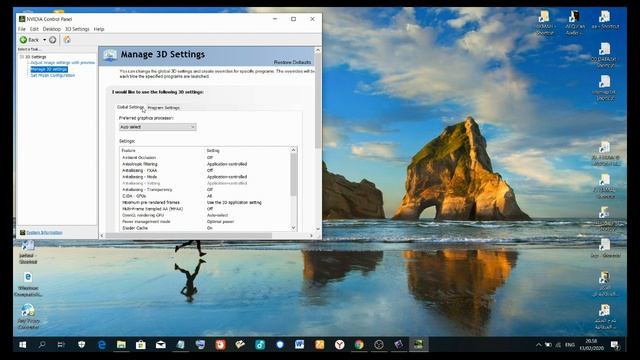
Task: Click the green Back arrow button
Action: pyautogui.click(x=23, y=40)
